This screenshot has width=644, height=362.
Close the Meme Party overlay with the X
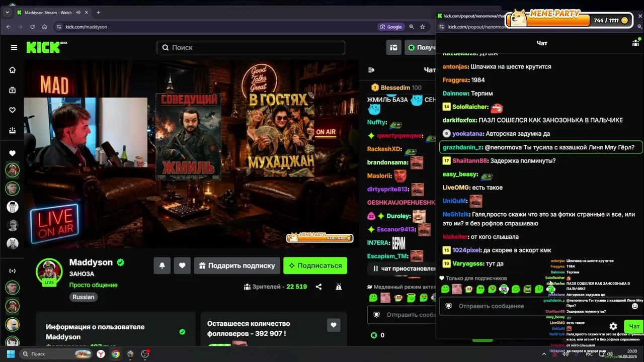[x=640, y=16]
